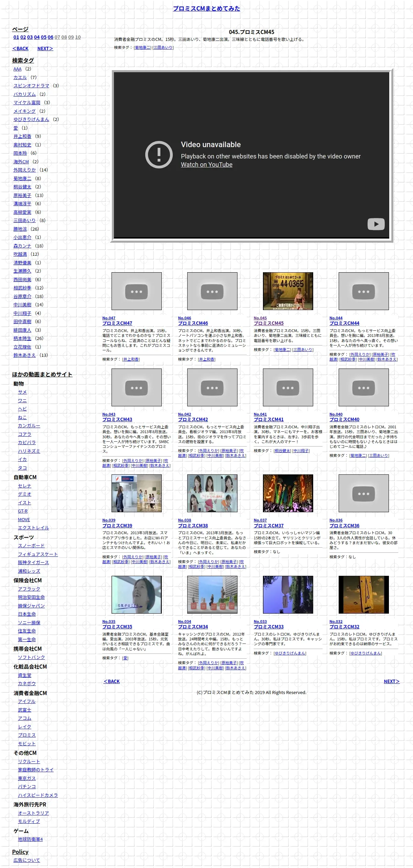Screen dimensions: 413x868
Task: Click the bottom NEXT> link below the grid
Action: click(x=392, y=681)
